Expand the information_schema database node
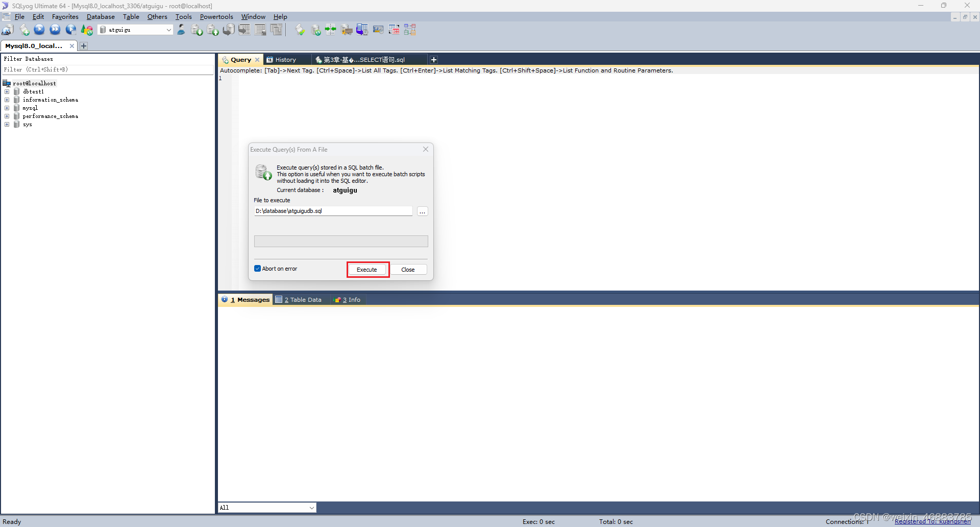Screen dimensions: 980x527 pyautogui.click(x=7, y=100)
